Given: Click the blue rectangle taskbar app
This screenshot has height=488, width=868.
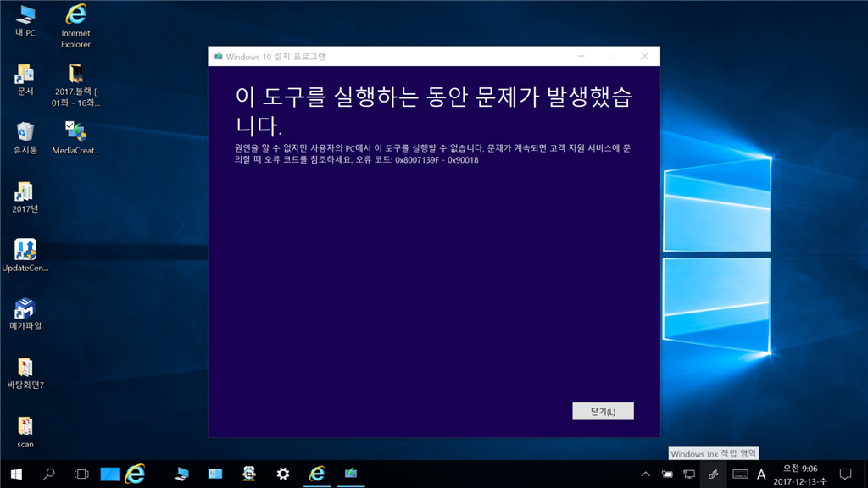Looking at the screenshot, I should tap(109, 474).
